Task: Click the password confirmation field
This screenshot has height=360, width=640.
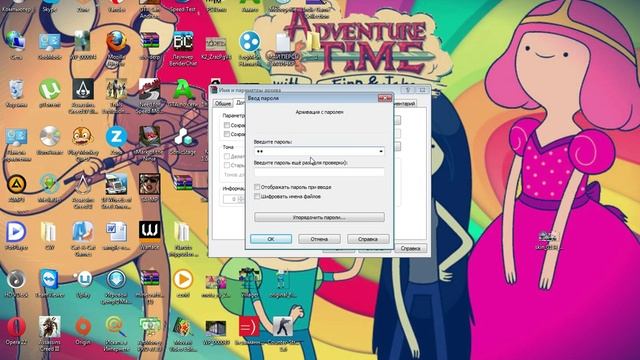Action: [319, 172]
